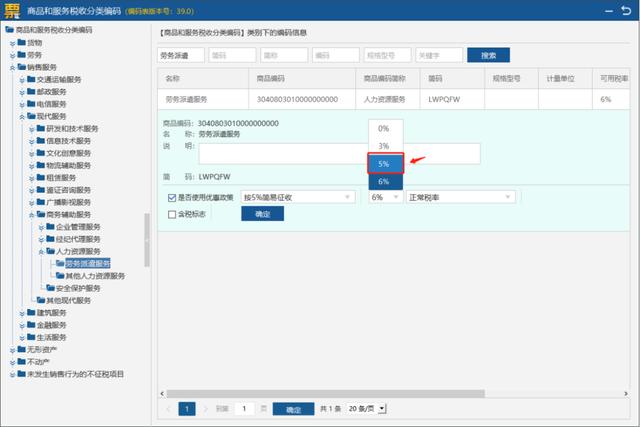Click 确定 button below the policy dropdown
Image resolution: width=640 pixels, height=427 pixels.
(262, 214)
